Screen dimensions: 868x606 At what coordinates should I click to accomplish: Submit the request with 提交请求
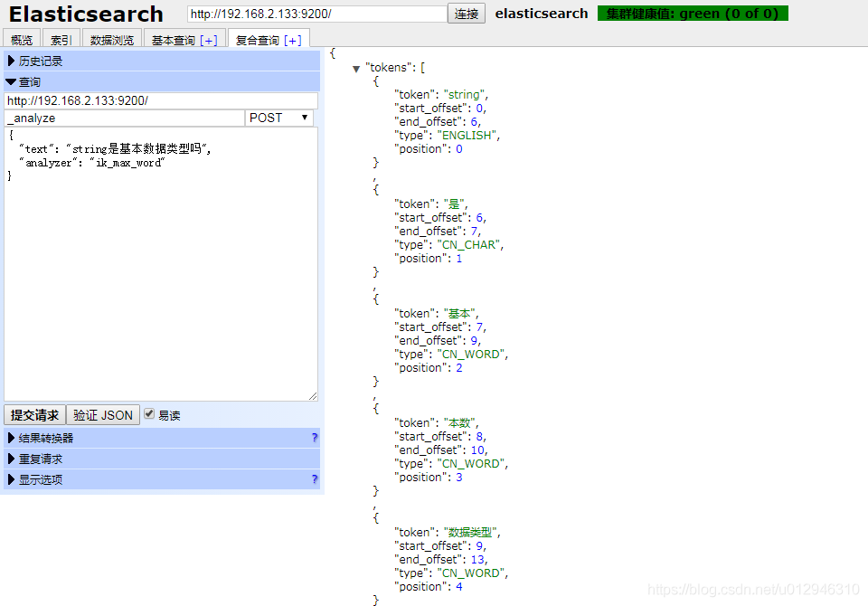(x=35, y=415)
